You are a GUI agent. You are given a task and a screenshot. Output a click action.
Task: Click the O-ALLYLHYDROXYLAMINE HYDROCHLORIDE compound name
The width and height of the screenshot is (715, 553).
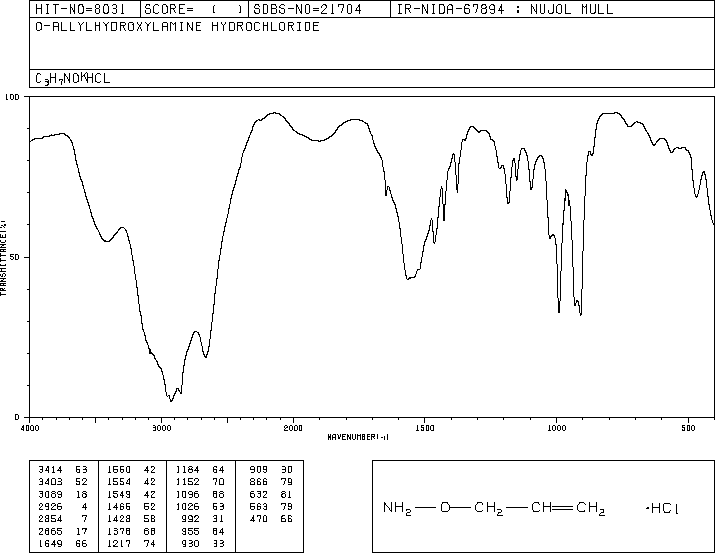pyautogui.click(x=177, y=27)
